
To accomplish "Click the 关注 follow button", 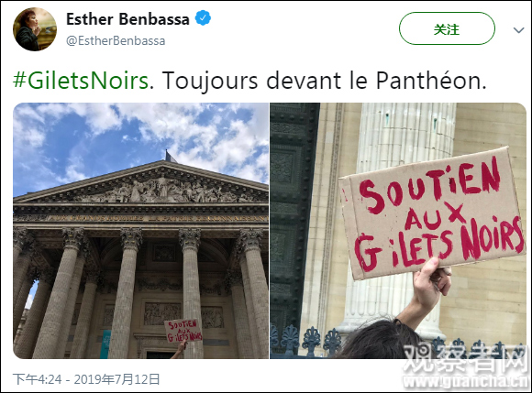I will coord(447,28).
